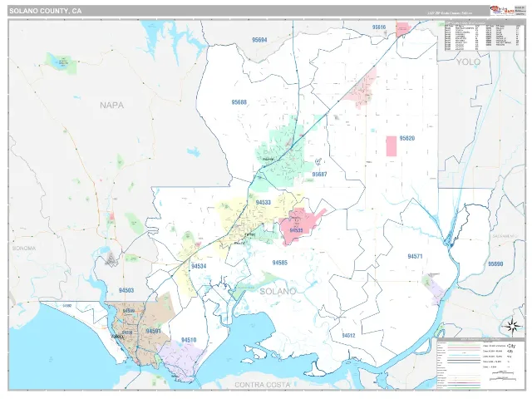
Task: Click the Vallejo city label
Action: coord(118,337)
